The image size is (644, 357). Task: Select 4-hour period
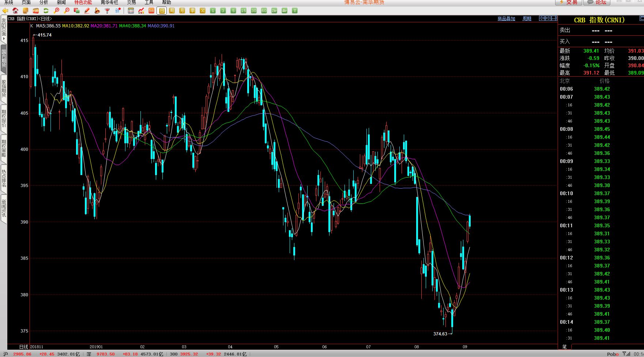285,11
